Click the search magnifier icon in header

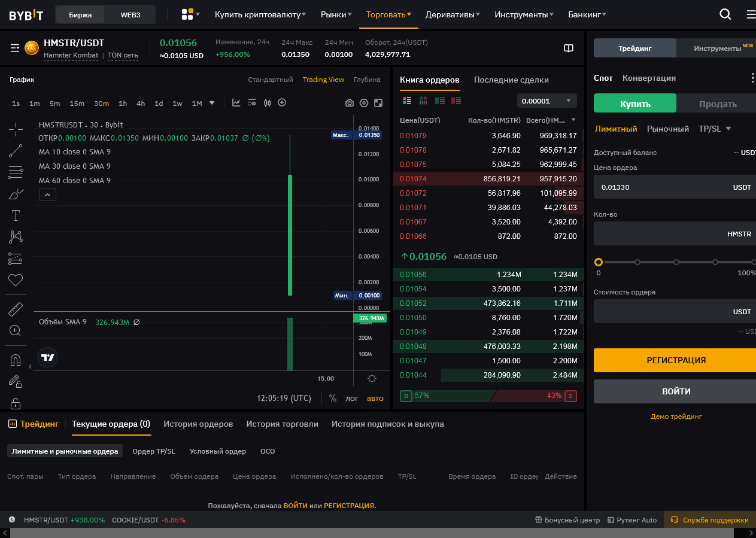click(725, 14)
